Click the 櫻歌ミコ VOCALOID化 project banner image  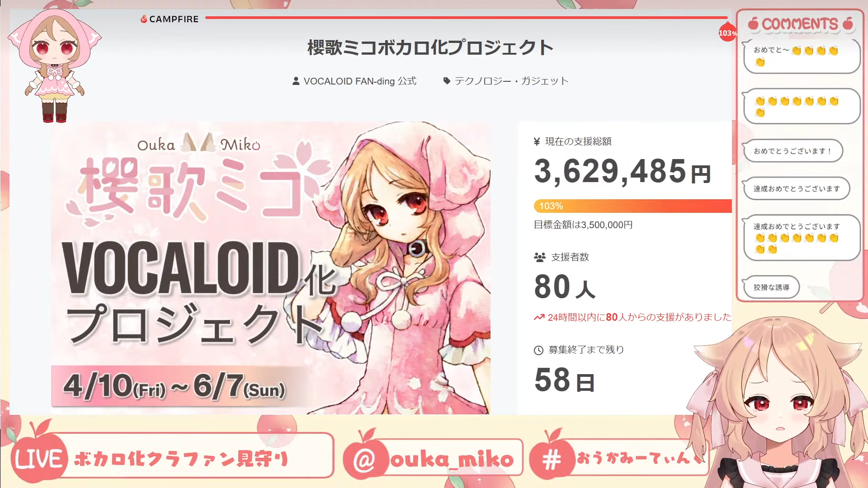pos(270,267)
